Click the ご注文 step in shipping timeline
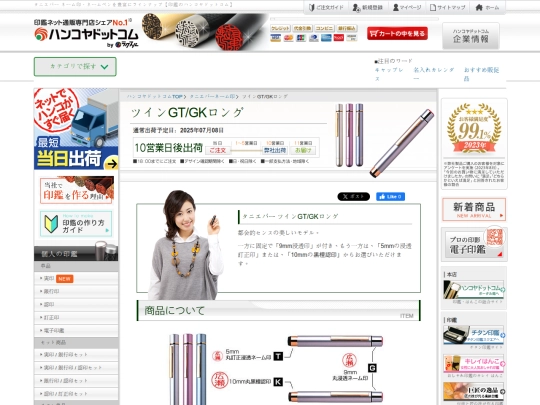Screen dimensions: 540x405 click(x=217, y=150)
